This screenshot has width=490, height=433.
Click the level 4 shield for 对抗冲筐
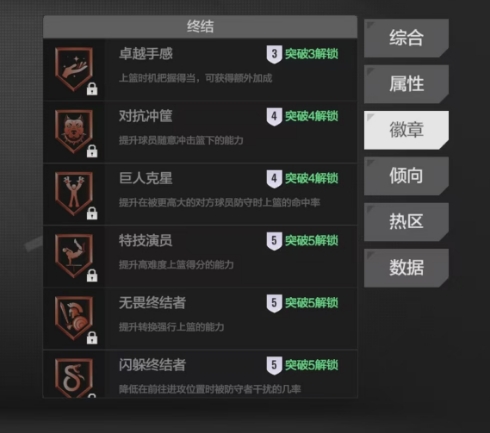[x=274, y=116]
